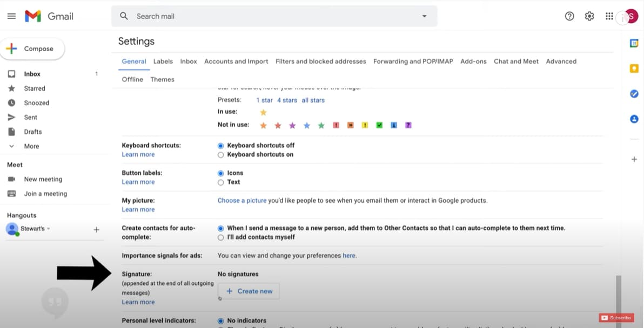Select the green star not in use
The image size is (644, 328).
tap(321, 126)
